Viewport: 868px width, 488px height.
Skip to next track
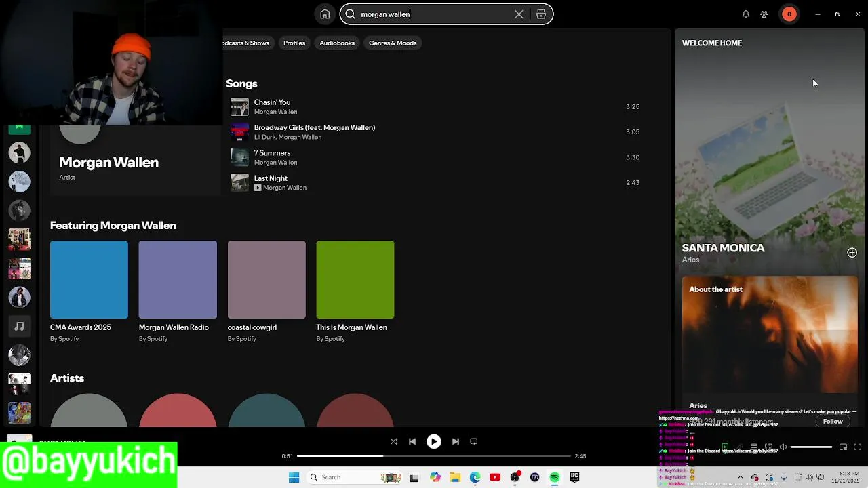coord(456,441)
